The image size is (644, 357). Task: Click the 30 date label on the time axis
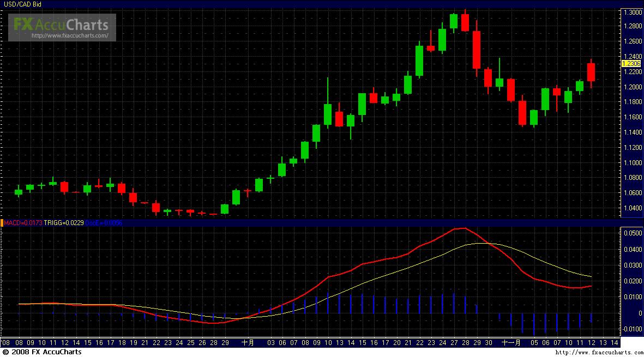click(x=489, y=343)
